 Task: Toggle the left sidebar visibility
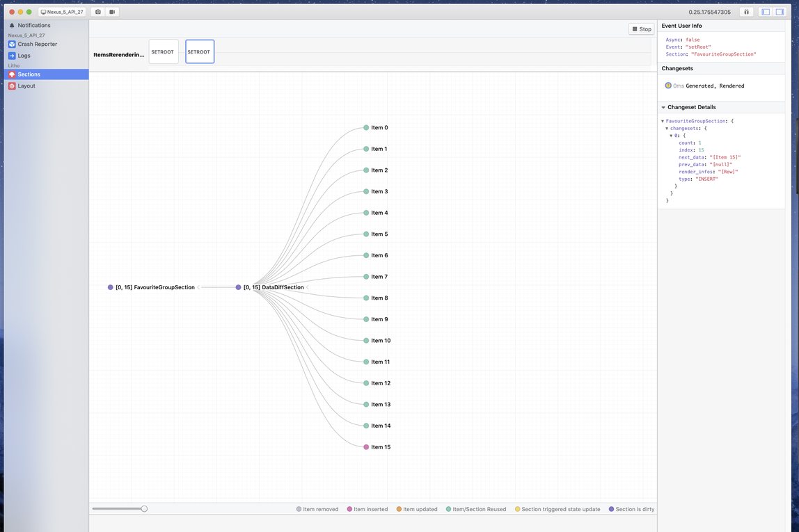766,12
